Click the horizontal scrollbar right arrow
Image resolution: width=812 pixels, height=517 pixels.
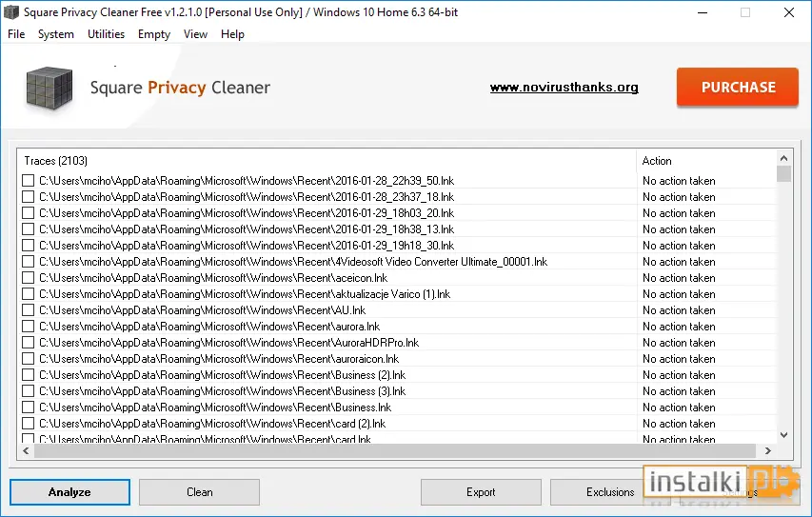pyautogui.click(x=768, y=450)
